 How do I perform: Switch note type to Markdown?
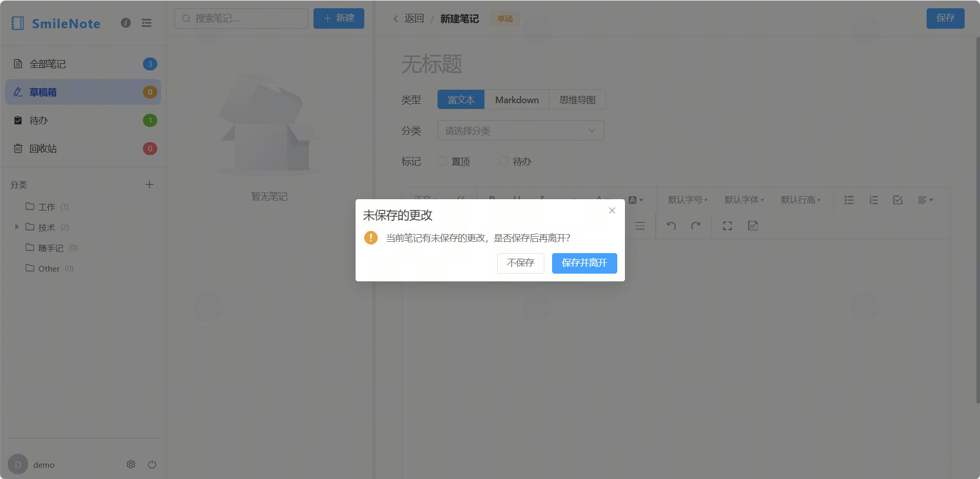[517, 100]
